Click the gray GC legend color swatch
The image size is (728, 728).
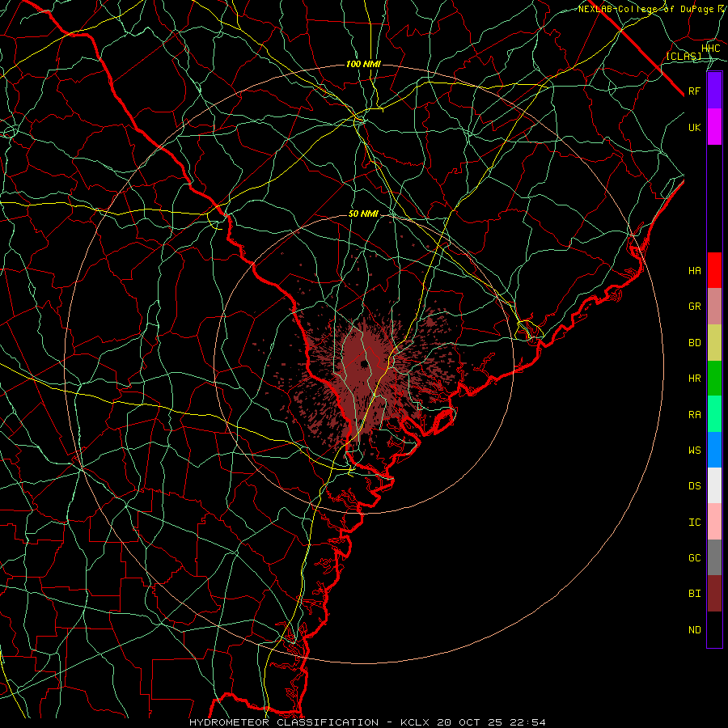point(714,557)
